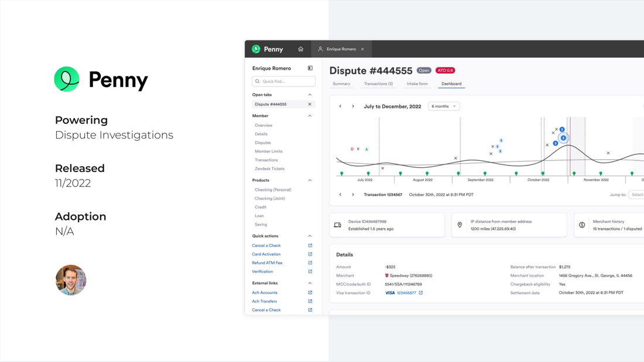The width and height of the screenshot is (644, 362).
Task: Open Card Activation via its external link icon
Action: (310, 254)
